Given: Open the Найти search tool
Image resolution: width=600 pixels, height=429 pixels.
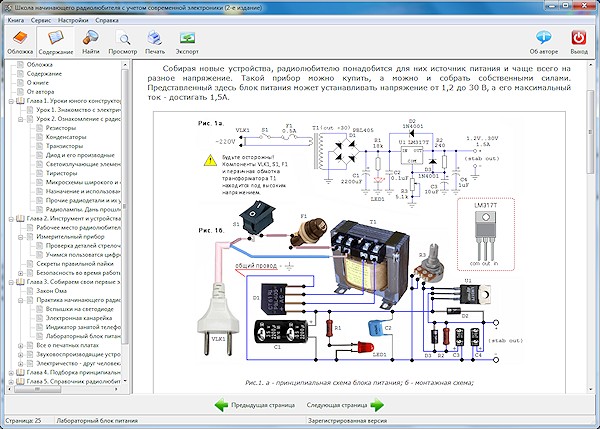Looking at the screenshot, I should coord(91,42).
